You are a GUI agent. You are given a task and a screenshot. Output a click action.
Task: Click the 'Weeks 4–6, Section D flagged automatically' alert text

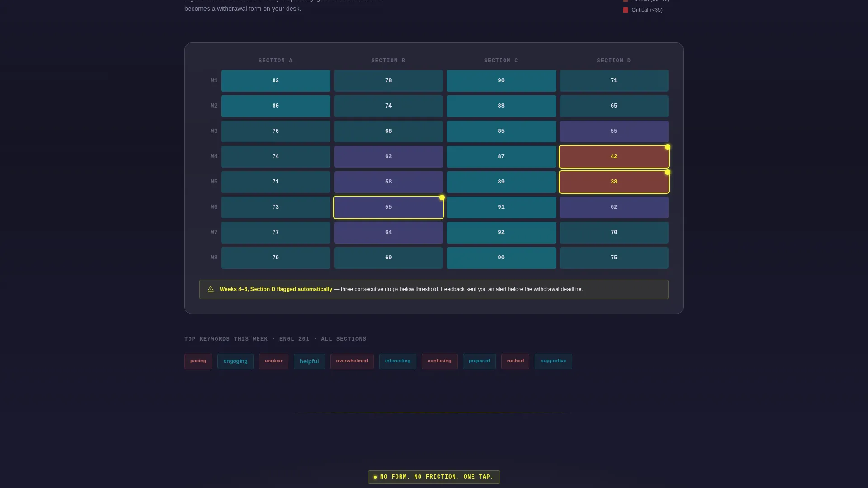[x=276, y=290]
